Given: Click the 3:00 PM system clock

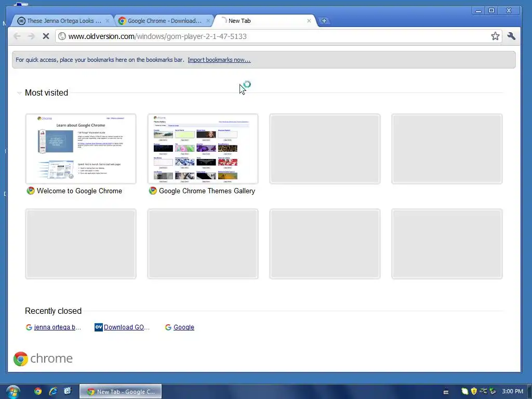Looking at the screenshot, I should pyautogui.click(x=513, y=391).
